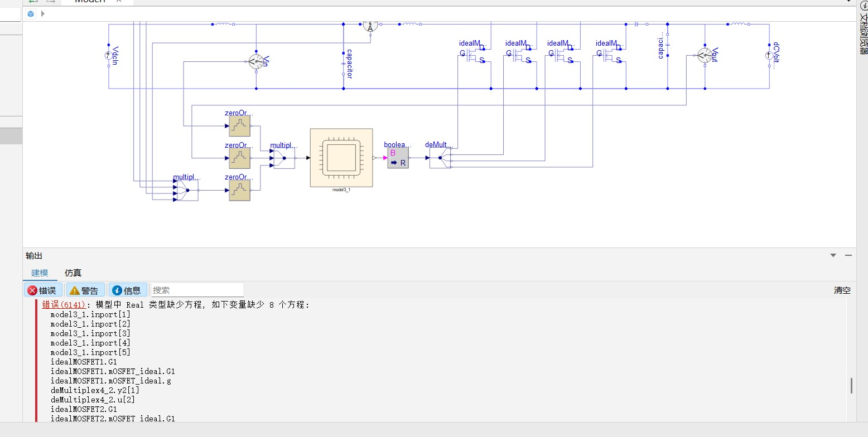Toggle the 信息 info filter

[128, 290]
